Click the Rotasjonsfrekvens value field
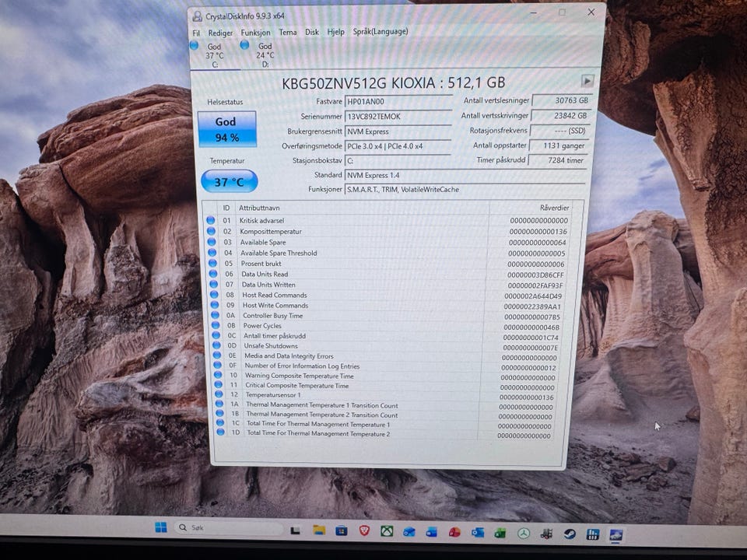The width and height of the screenshot is (747, 560). tap(559, 131)
